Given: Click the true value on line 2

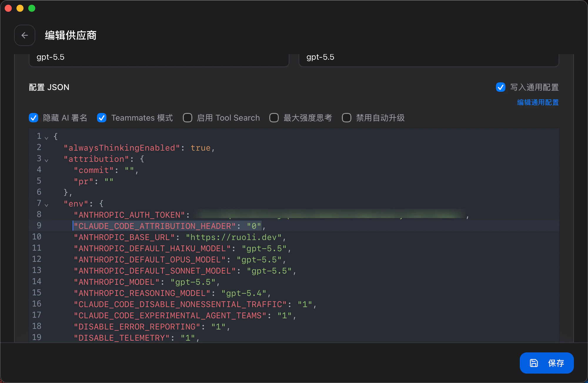Looking at the screenshot, I should coord(201,148).
